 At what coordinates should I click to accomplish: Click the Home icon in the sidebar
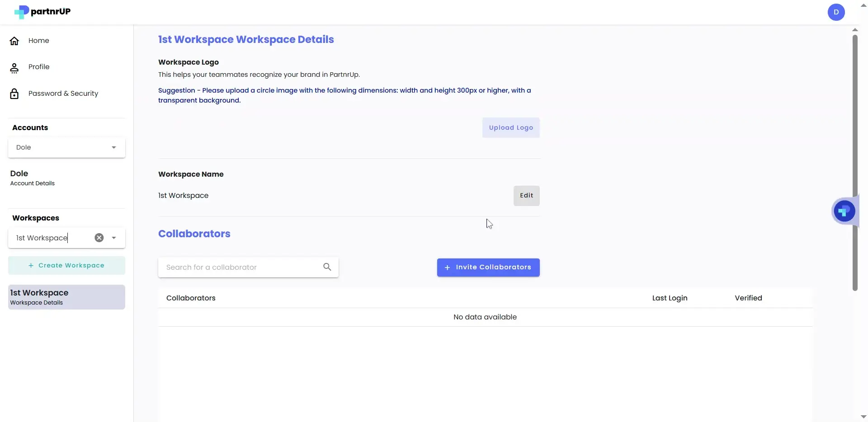point(14,40)
